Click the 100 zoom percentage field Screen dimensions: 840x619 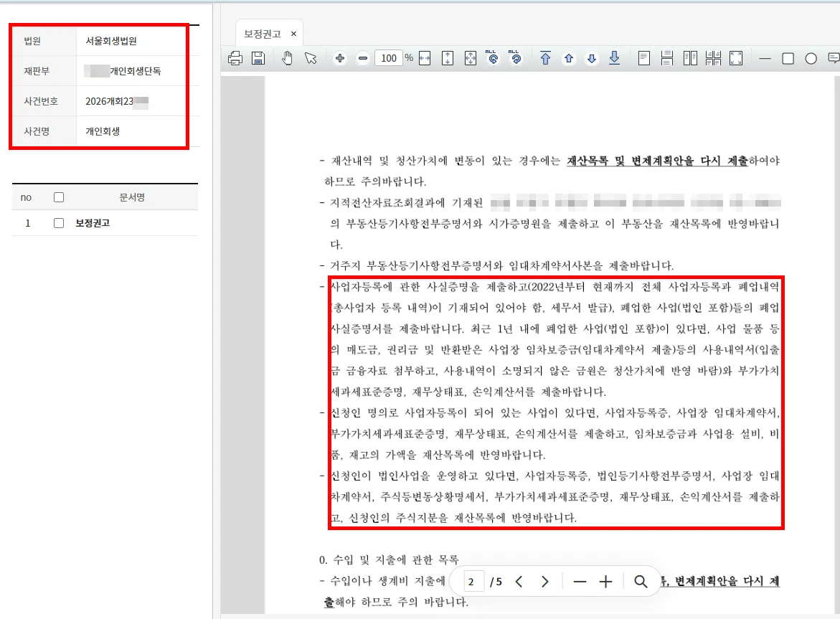389,58
